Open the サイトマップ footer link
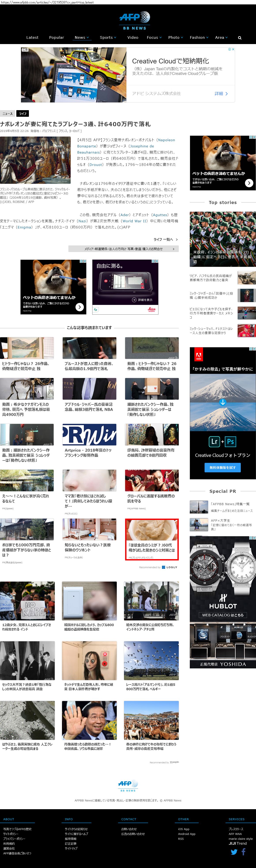Viewport: 256px width, 868px height. [x=71, y=848]
